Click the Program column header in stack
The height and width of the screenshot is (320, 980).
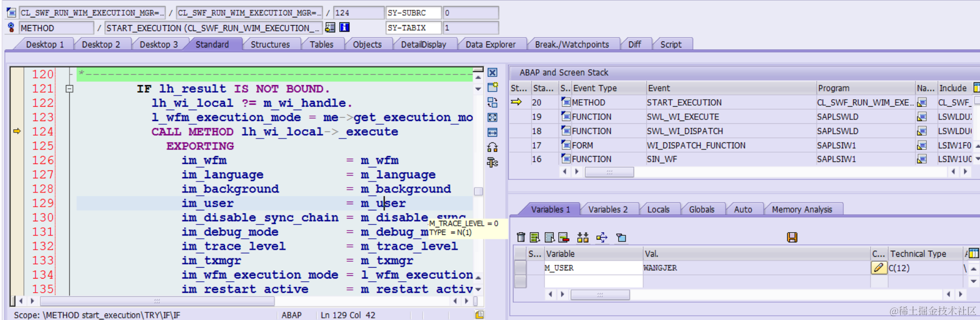865,88
